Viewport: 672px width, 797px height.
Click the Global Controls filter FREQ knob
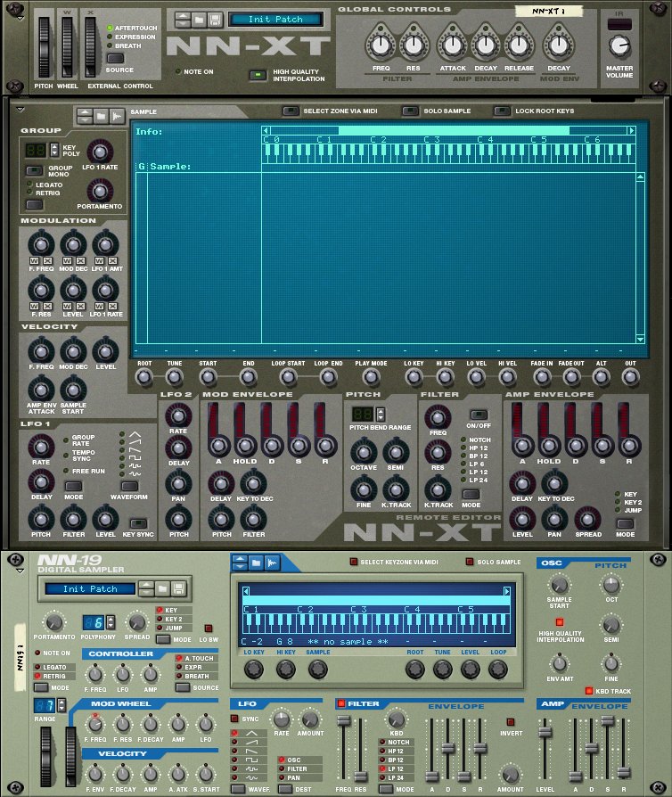382,44
